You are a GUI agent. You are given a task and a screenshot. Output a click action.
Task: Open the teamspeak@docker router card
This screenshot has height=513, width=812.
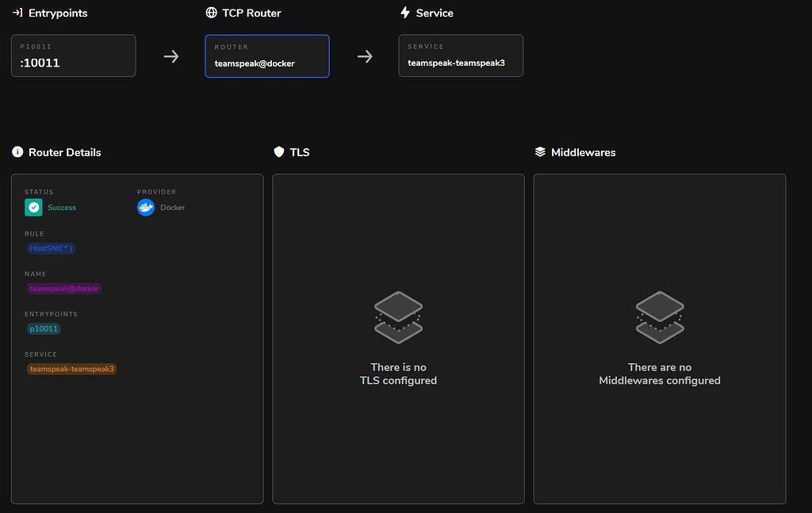coord(267,56)
